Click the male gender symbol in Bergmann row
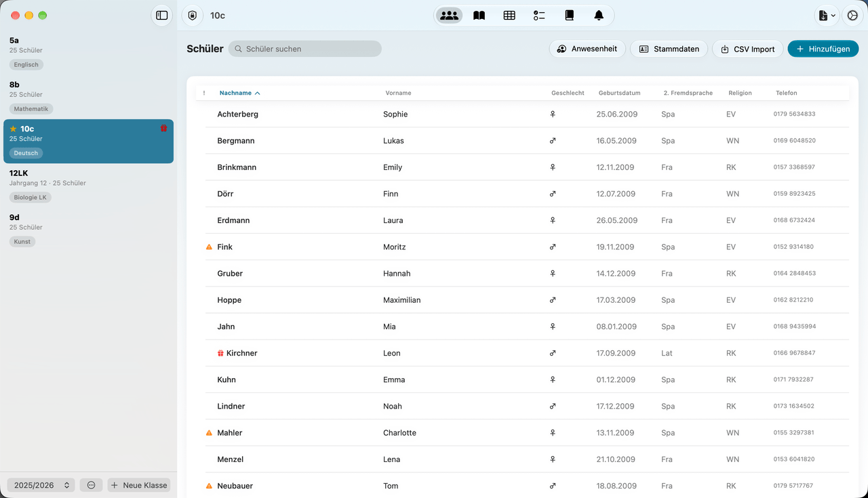This screenshot has height=498, width=868. coord(553,141)
